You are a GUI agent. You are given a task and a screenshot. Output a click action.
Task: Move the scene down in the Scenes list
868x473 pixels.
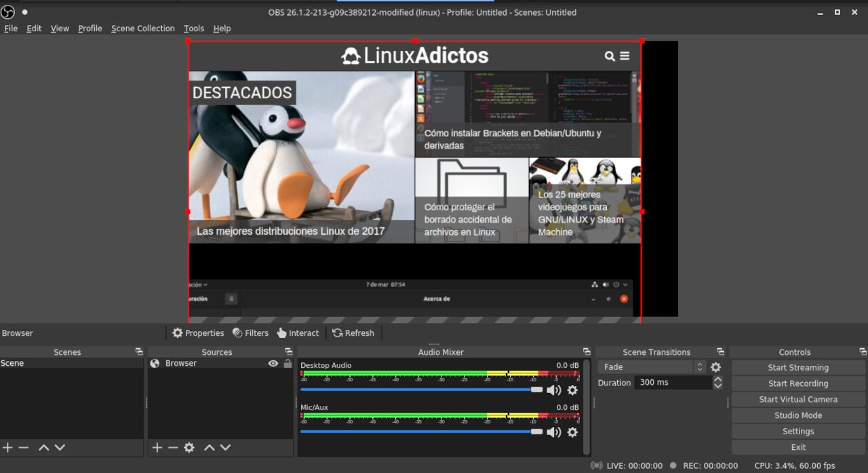(x=60, y=447)
